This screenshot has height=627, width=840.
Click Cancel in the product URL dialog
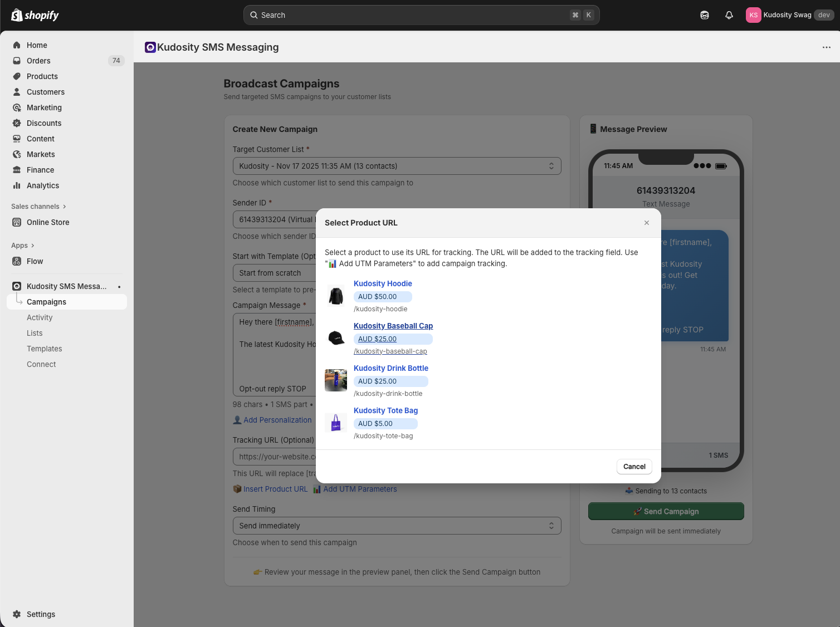click(634, 467)
